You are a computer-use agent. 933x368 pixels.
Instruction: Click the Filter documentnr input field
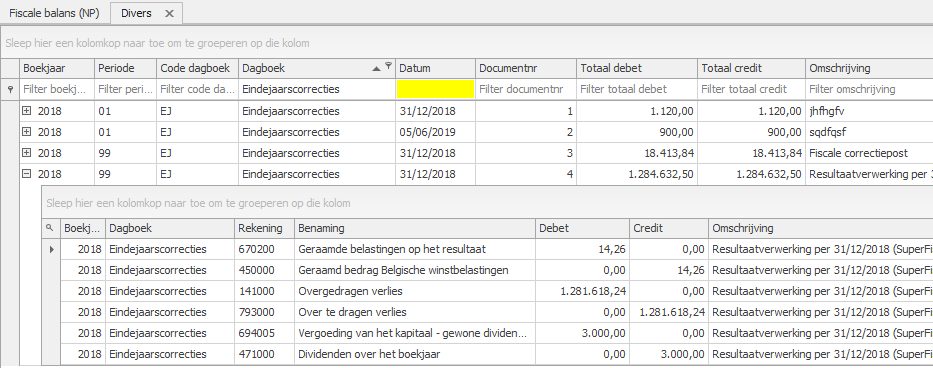point(526,89)
